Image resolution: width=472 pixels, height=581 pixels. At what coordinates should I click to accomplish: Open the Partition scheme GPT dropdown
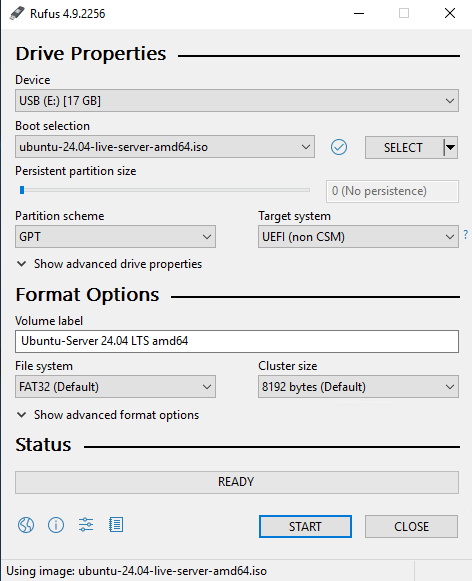(115, 236)
